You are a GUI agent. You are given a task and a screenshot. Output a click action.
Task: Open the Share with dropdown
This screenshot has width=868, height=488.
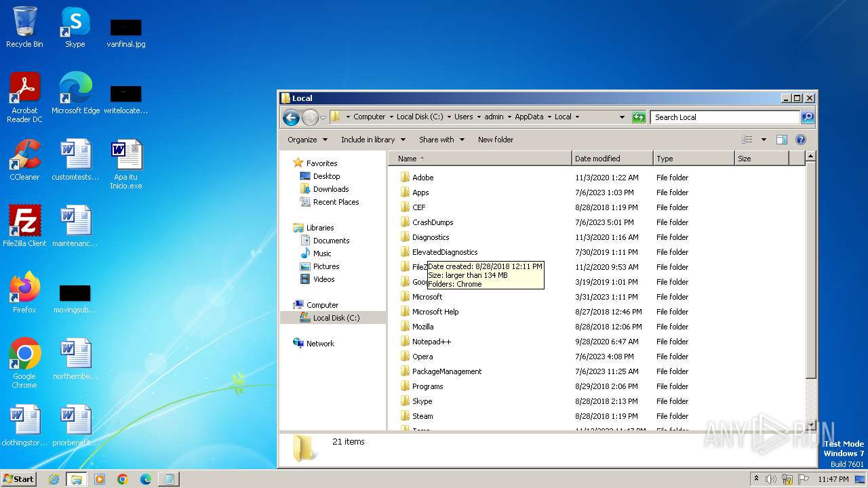pyautogui.click(x=441, y=140)
